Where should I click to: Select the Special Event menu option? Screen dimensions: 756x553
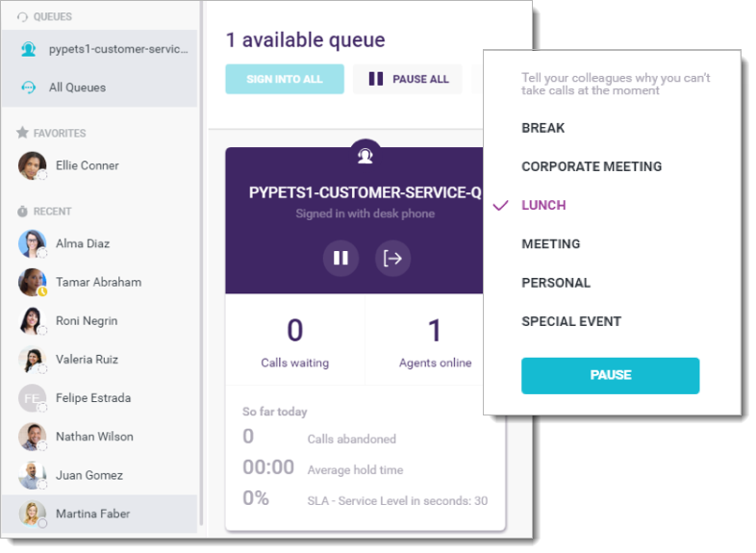tap(571, 321)
